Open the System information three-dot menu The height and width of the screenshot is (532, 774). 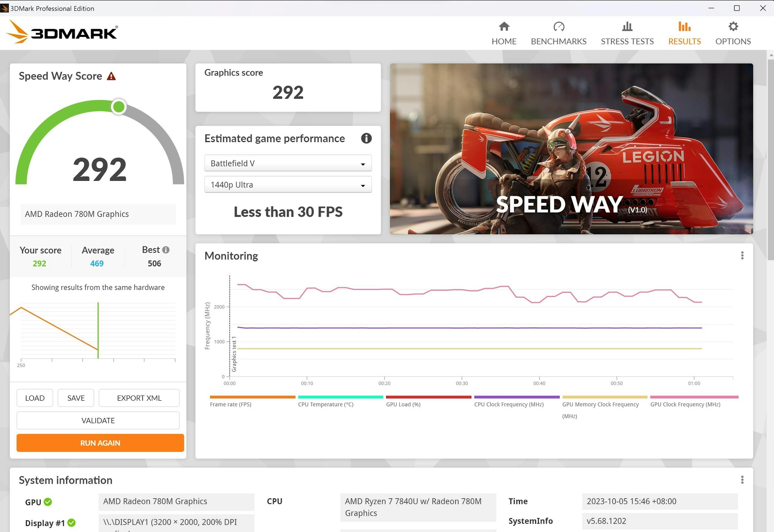point(742,480)
